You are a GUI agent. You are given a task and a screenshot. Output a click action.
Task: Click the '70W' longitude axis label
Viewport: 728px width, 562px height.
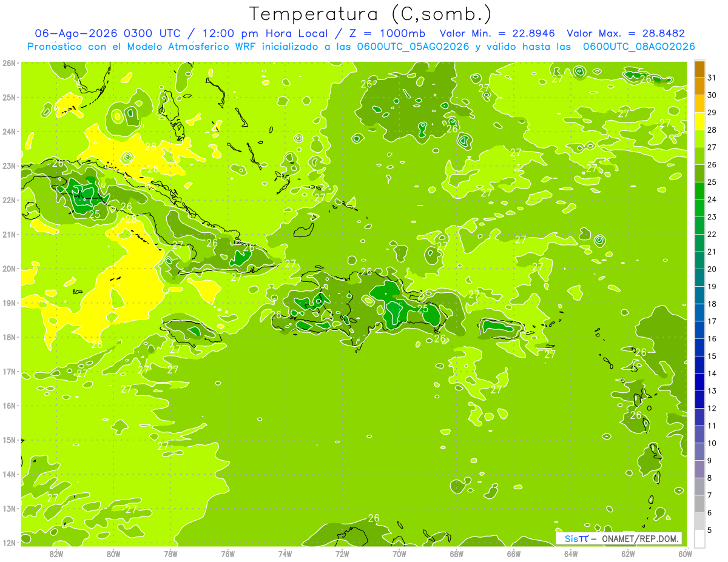(399, 554)
